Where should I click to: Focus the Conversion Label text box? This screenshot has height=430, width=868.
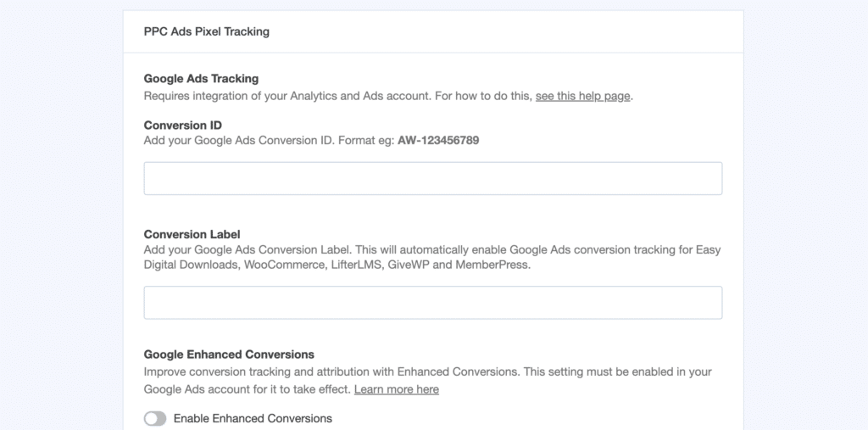432,303
